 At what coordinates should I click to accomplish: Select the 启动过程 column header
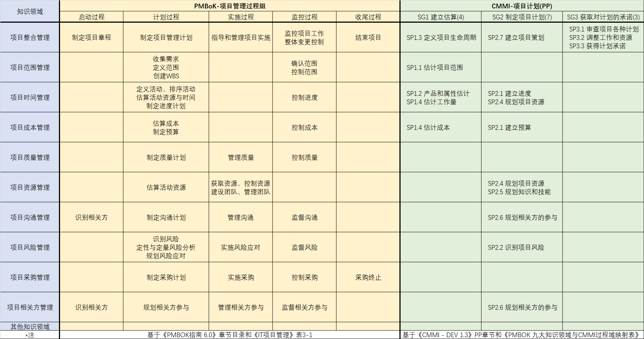pos(92,17)
